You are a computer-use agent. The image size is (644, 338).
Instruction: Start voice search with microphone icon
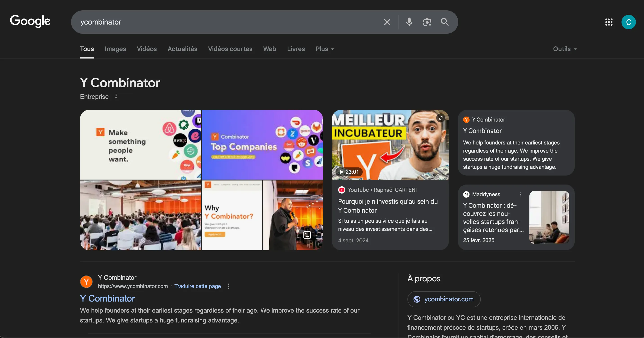coord(409,22)
